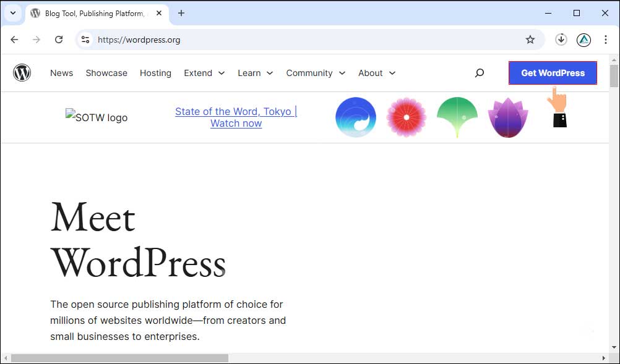The width and height of the screenshot is (620, 364).
Task: Open the tab search dropdown arrow
Action: (x=13, y=13)
